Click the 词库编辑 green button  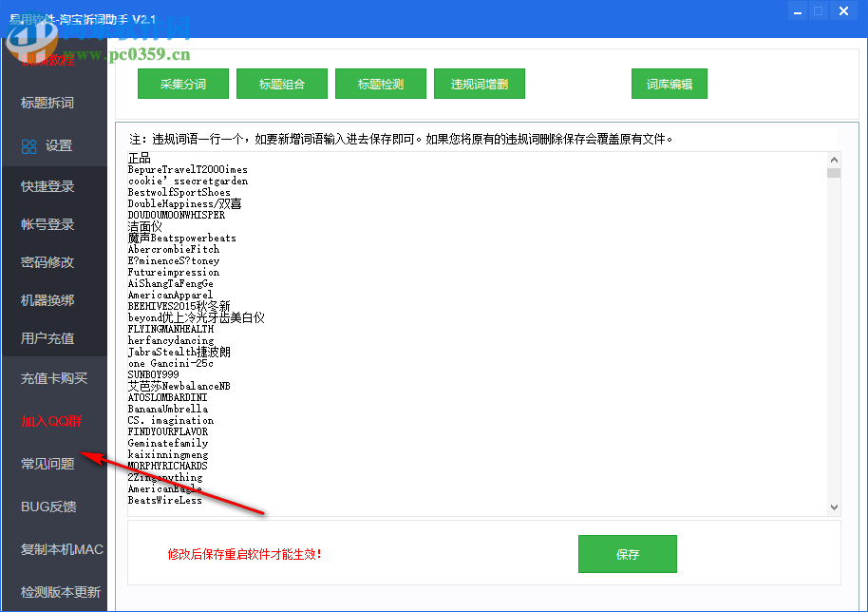(670, 85)
